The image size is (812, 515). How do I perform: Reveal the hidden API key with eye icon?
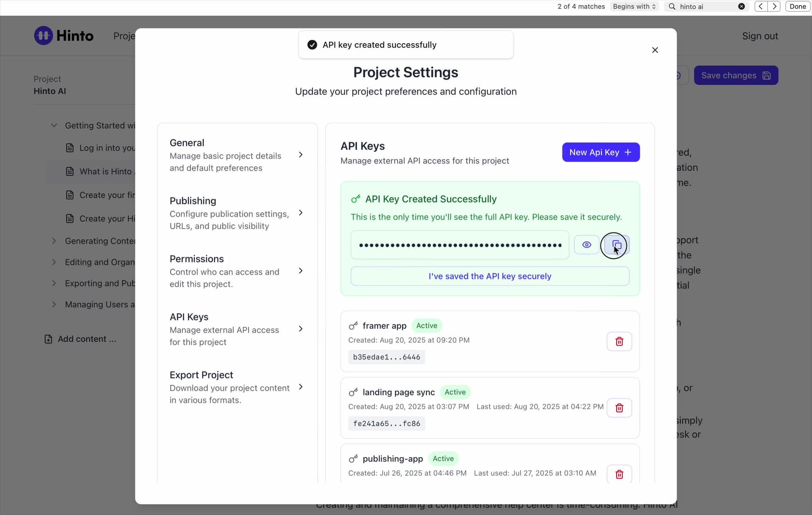pos(586,245)
